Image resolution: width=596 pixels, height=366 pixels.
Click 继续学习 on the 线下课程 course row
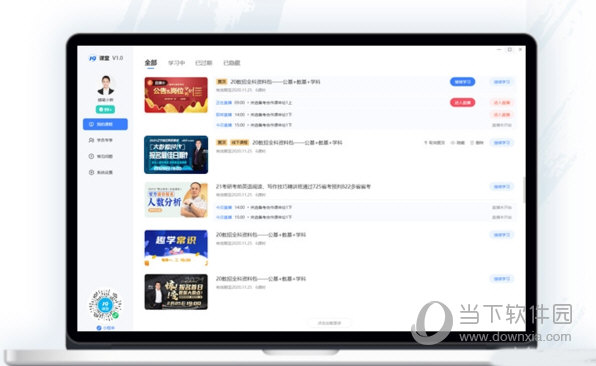coord(502,143)
